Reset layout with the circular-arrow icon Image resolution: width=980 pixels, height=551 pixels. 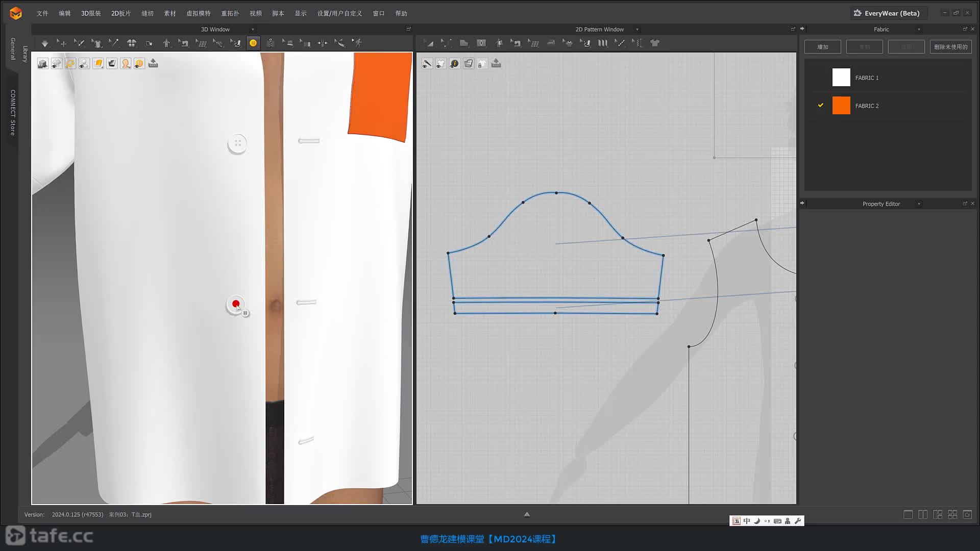[x=967, y=514]
